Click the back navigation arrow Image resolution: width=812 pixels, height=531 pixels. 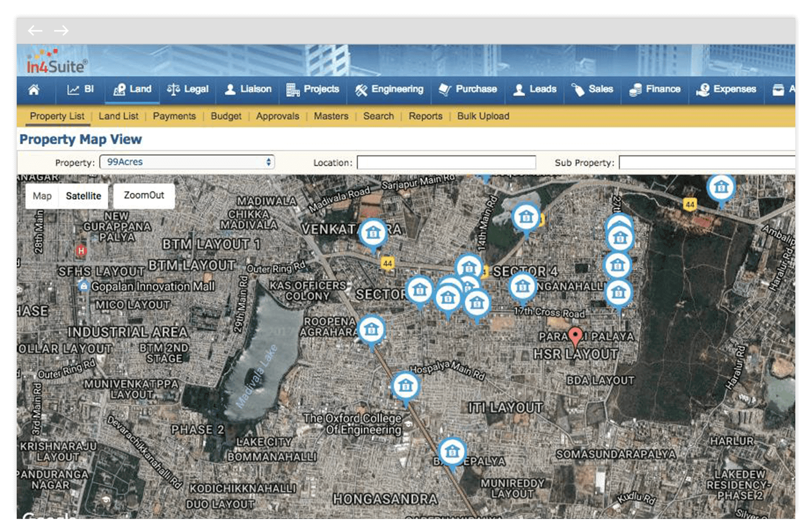(x=35, y=31)
